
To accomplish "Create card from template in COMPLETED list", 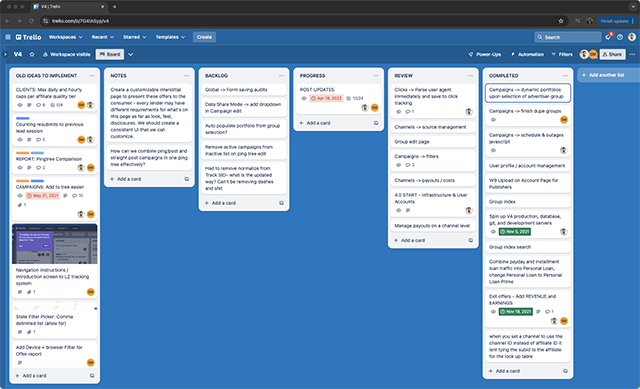I will (565, 371).
